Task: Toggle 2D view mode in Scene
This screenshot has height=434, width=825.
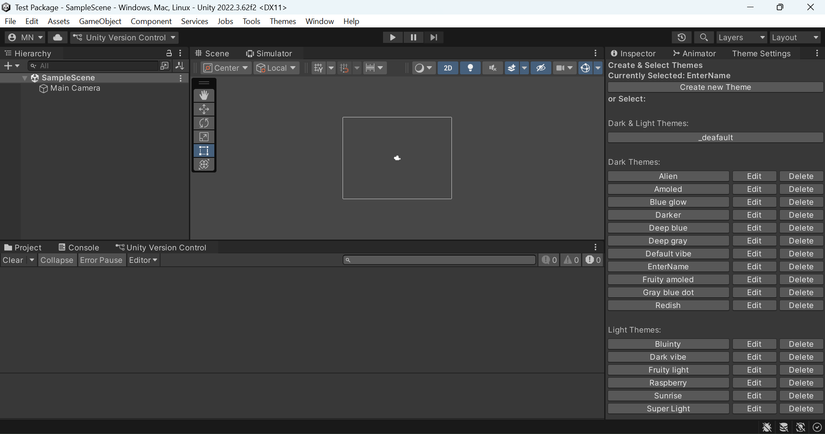Action: coord(448,68)
